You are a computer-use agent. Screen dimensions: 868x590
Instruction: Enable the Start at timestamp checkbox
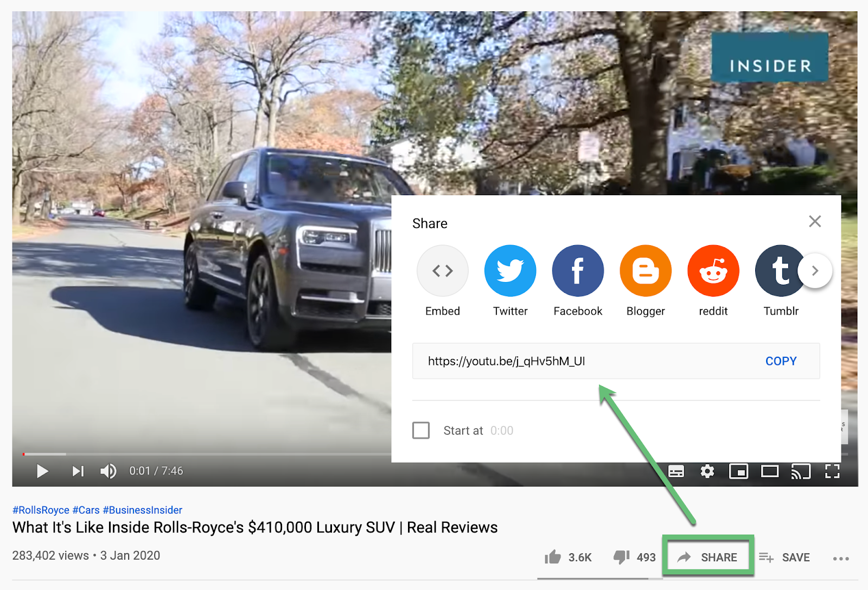click(x=421, y=430)
